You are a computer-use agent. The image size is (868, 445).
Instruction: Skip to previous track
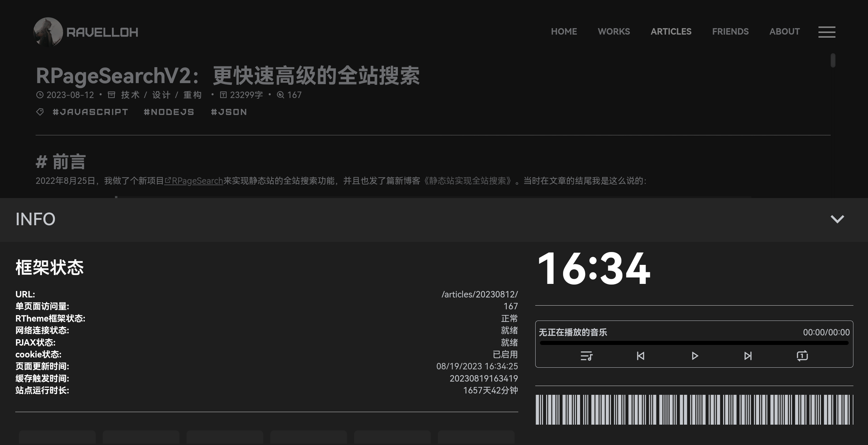point(640,356)
